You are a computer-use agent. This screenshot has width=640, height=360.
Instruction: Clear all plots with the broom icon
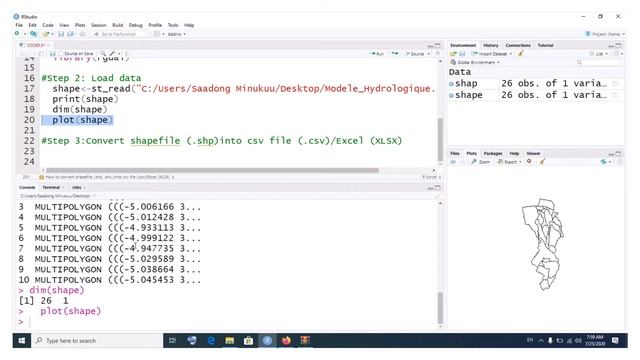542,162
